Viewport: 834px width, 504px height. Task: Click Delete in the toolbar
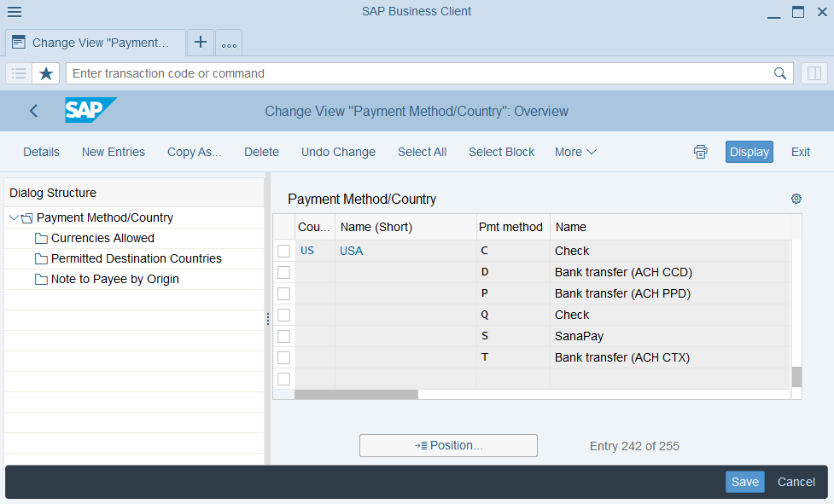pyautogui.click(x=262, y=152)
